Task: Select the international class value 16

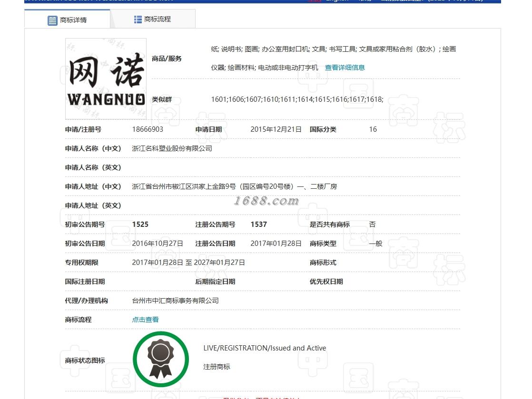Action: 373,129
